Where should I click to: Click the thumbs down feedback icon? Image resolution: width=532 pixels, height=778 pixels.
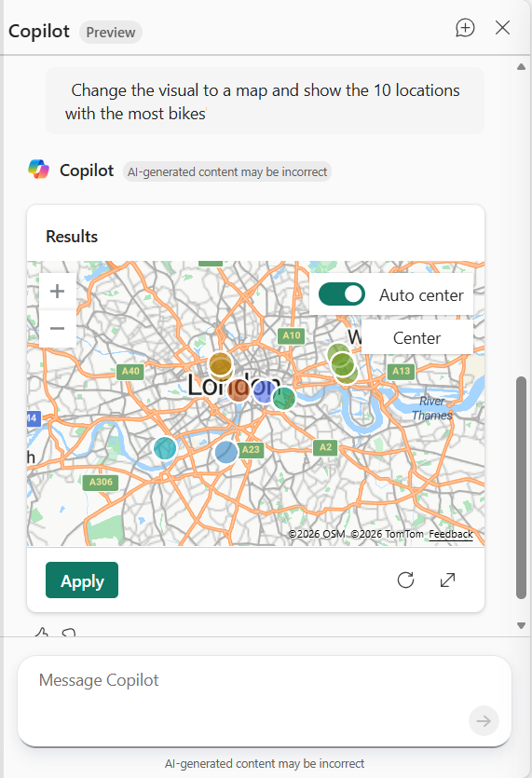click(69, 632)
